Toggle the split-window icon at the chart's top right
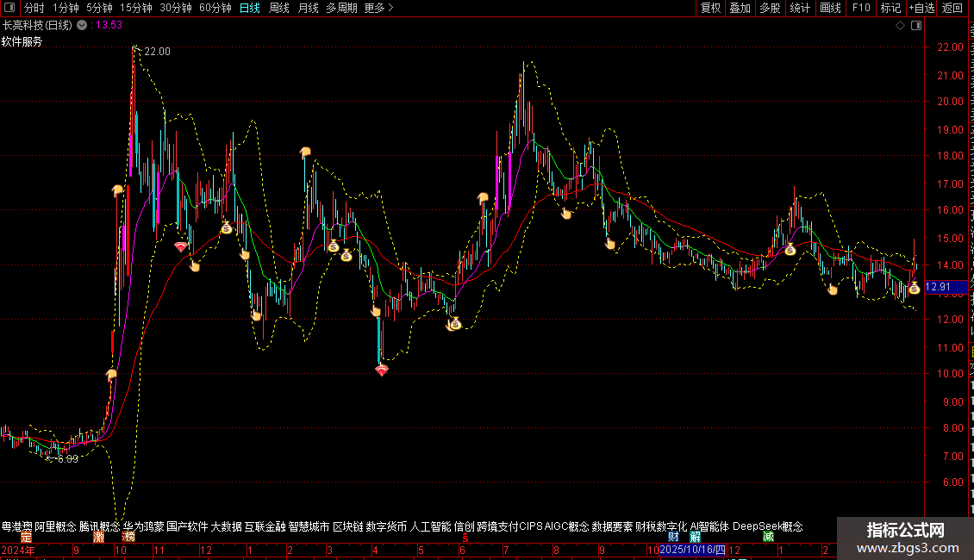The height and width of the screenshot is (560, 974). coord(916,26)
